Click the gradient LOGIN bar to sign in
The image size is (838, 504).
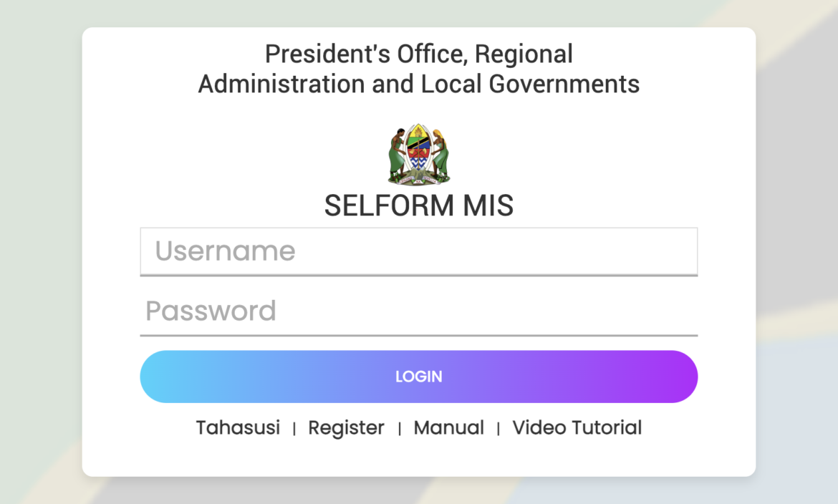(419, 376)
